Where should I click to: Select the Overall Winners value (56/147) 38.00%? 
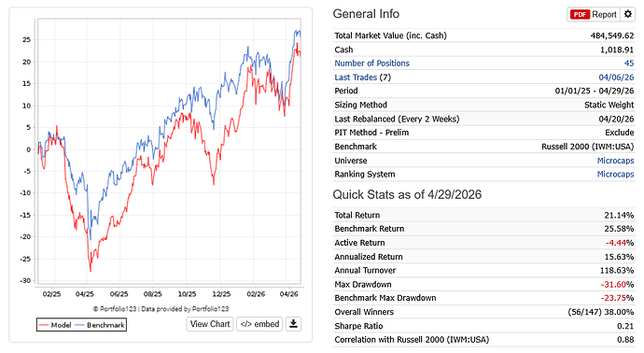[601, 312]
